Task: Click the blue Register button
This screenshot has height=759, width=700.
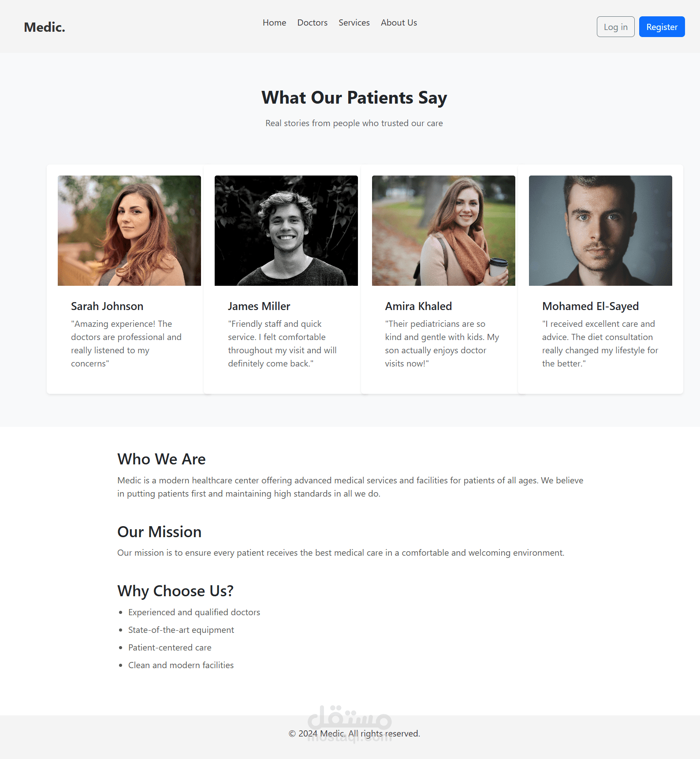Action: click(x=662, y=27)
